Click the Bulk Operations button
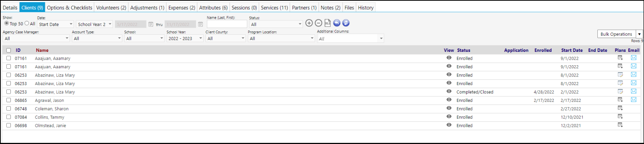Viewport: 644px width, 144px height. (616, 34)
